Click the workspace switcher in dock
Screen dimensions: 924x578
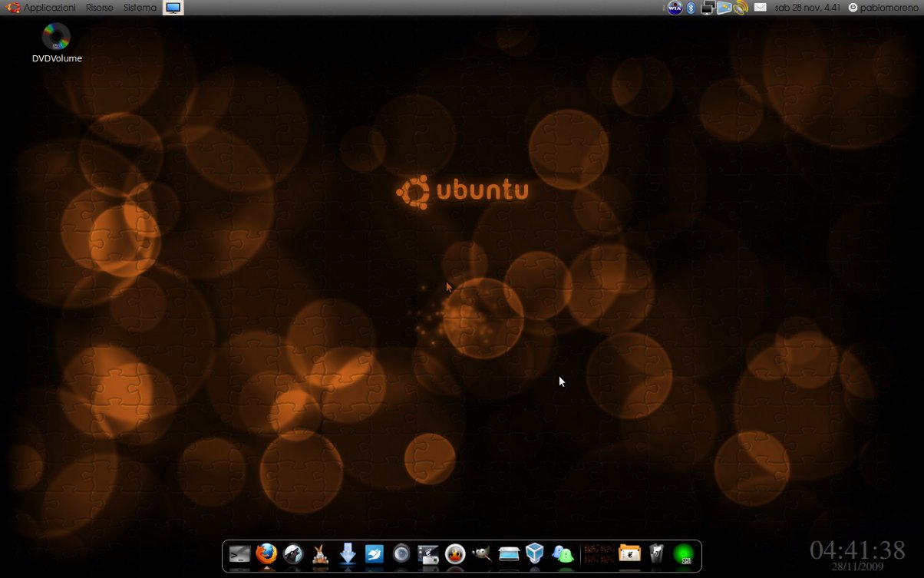[599, 554]
